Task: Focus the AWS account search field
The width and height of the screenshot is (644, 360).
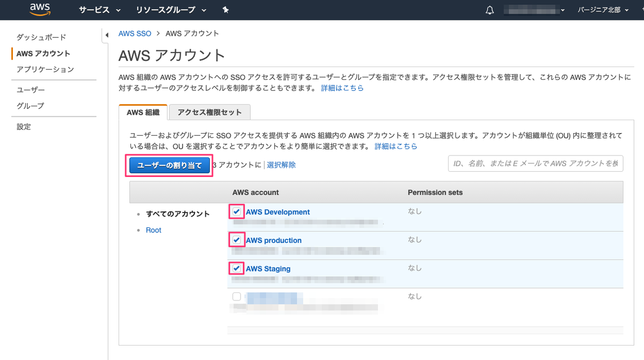Action: click(x=535, y=164)
